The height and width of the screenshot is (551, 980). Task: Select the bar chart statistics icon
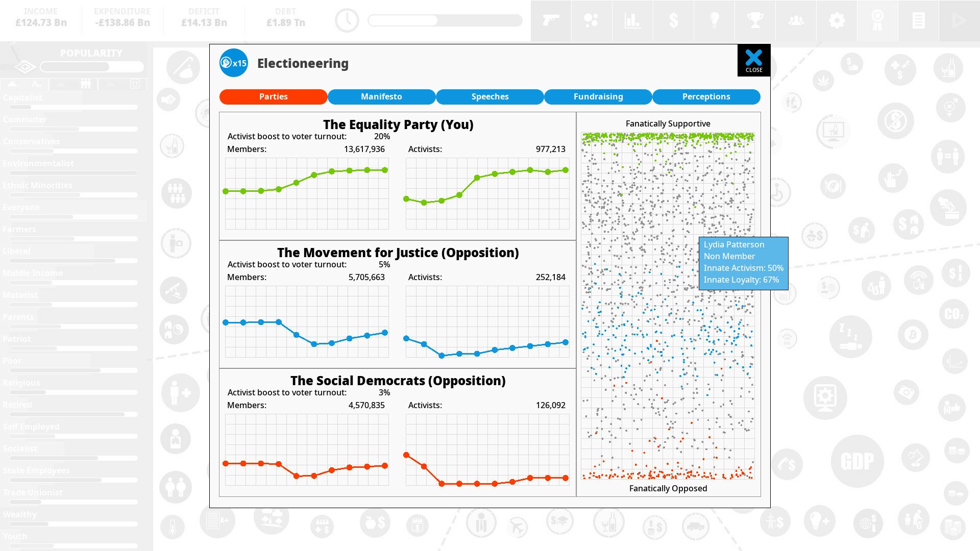point(633,20)
